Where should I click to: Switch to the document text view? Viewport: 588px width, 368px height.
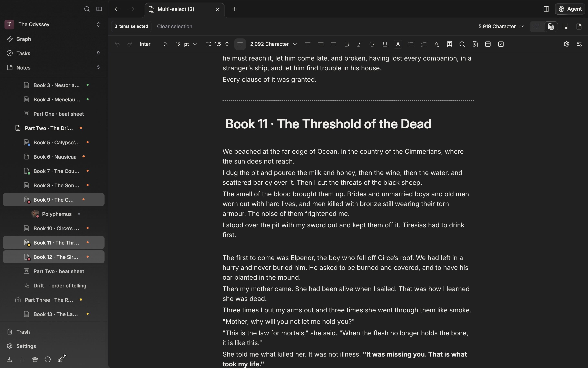tap(551, 26)
